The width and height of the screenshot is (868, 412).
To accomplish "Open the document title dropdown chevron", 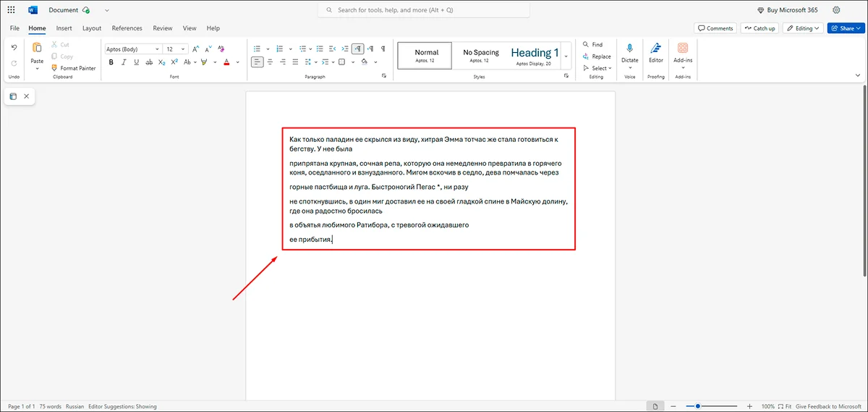I will click(107, 10).
